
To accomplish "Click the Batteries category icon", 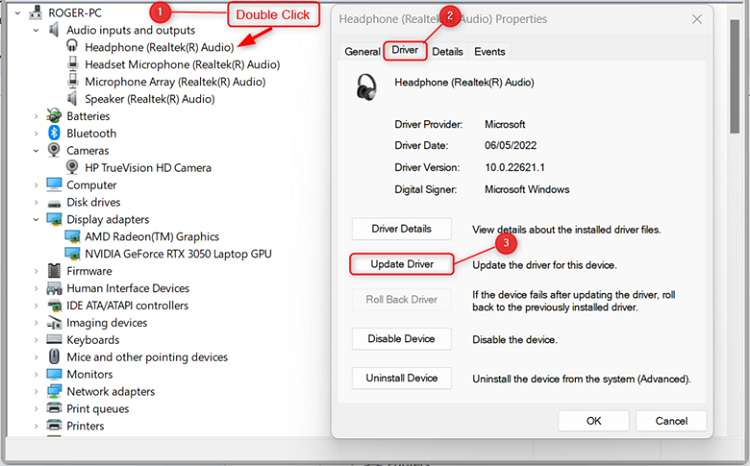I will (54, 115).
